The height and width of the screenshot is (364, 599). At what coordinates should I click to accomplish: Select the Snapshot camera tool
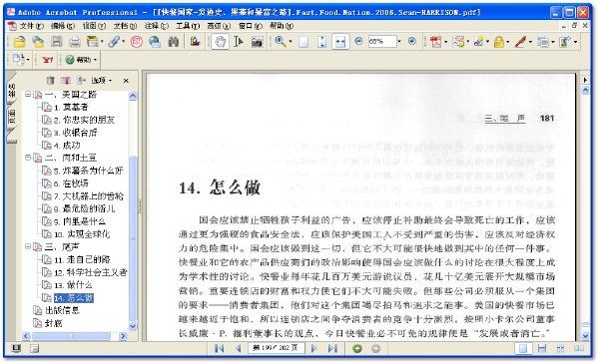pos(258,42)
